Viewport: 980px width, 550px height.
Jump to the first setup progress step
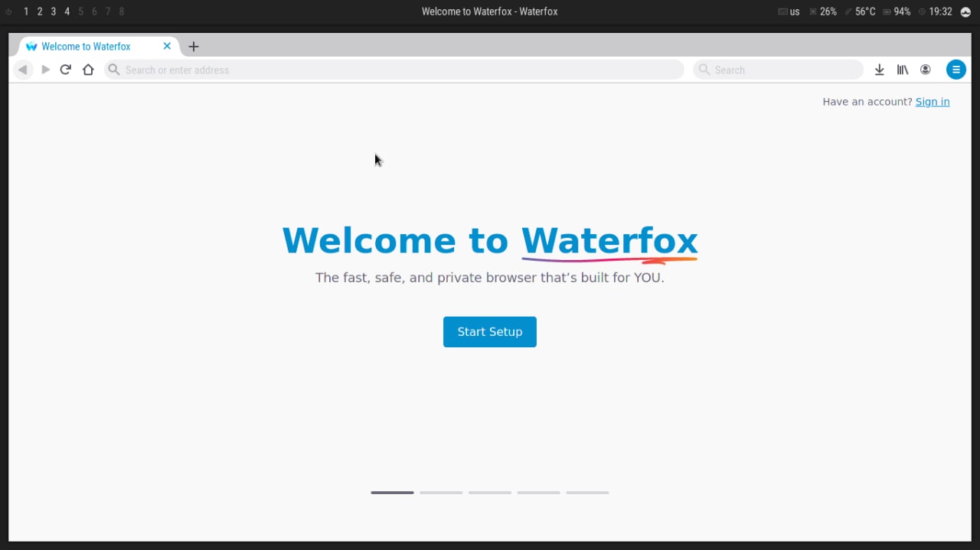[392, 493]
